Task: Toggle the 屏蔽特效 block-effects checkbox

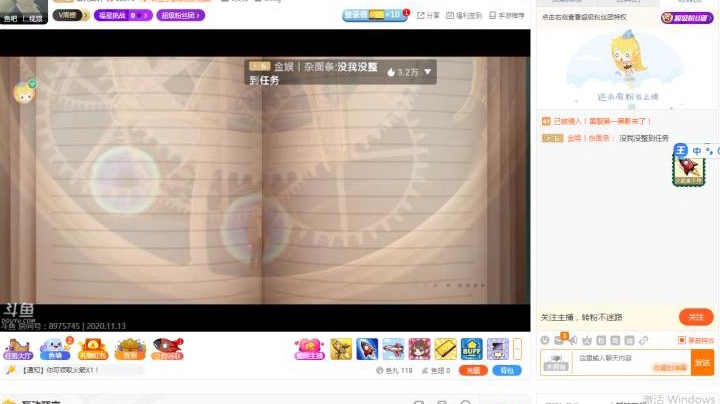Action: coord(682,340)
